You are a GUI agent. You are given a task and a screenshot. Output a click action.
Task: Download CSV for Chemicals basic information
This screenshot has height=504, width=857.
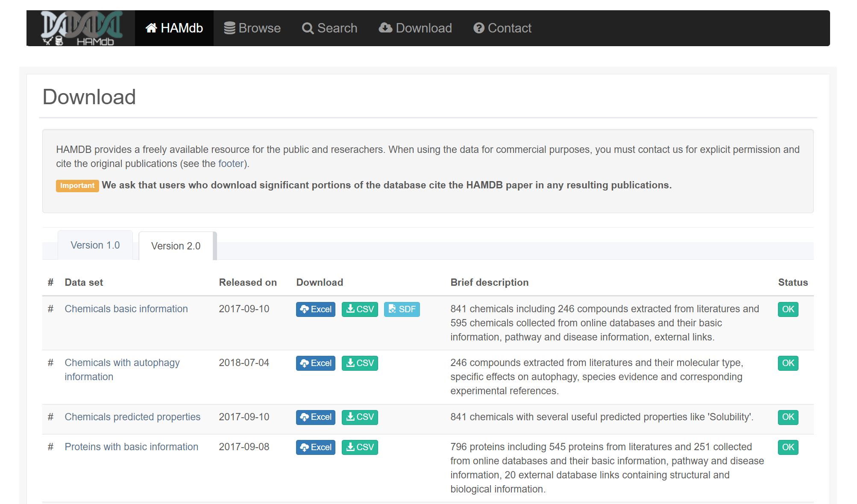tap(360, 309)
